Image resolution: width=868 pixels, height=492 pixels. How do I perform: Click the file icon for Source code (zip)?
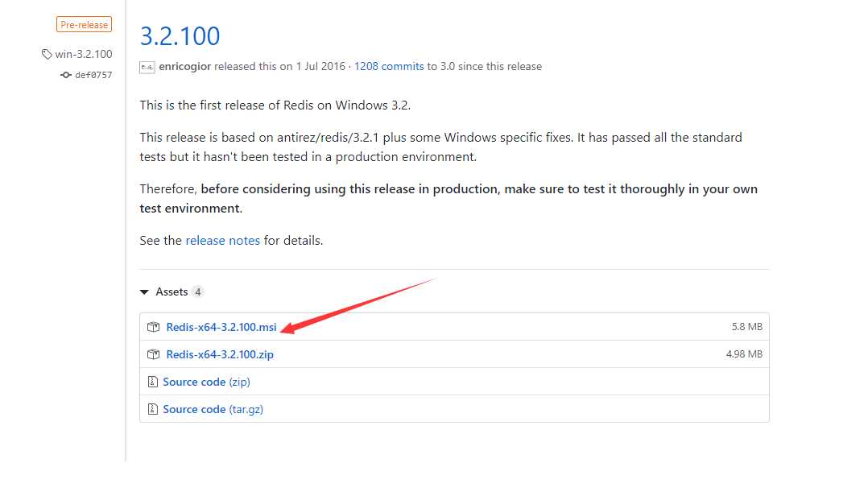pyautogui.click(x=153, y=382)
